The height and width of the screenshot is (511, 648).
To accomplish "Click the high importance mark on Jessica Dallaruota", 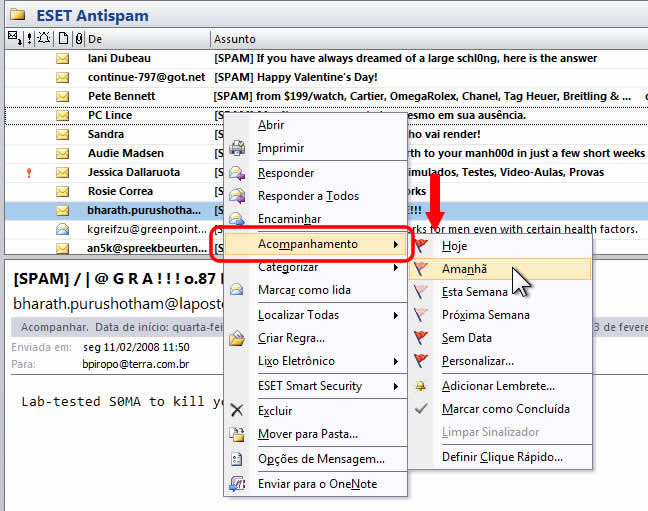I will (29, 173).
